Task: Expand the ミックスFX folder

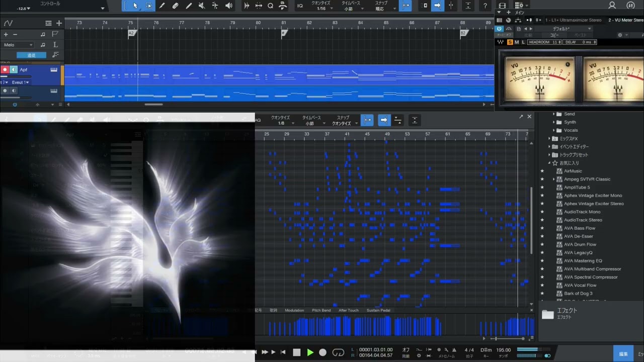Action: coord(549,138)
